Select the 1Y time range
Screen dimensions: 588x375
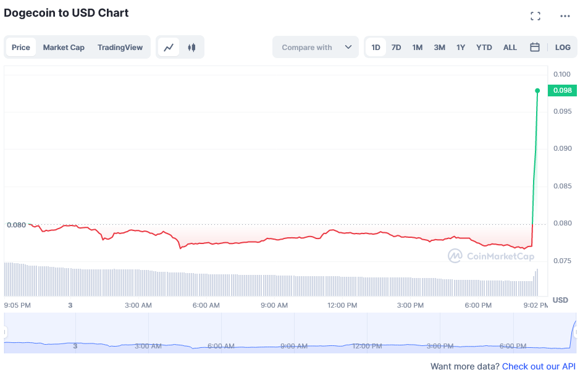point(461,47)
